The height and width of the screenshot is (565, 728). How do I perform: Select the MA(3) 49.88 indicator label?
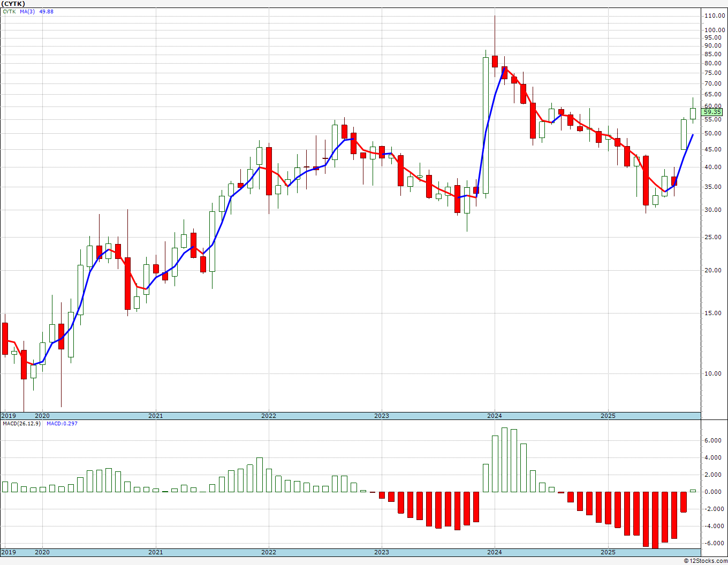click(36, 11)
